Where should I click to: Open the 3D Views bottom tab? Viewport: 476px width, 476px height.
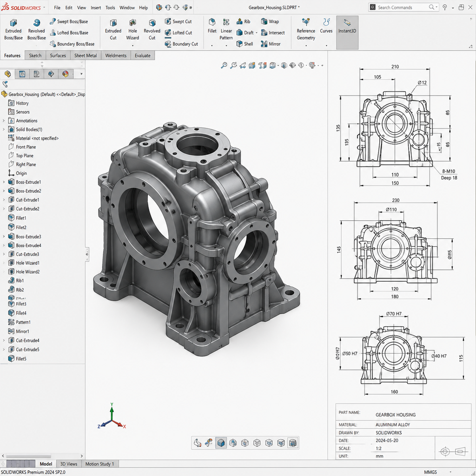tap(69, 464)
